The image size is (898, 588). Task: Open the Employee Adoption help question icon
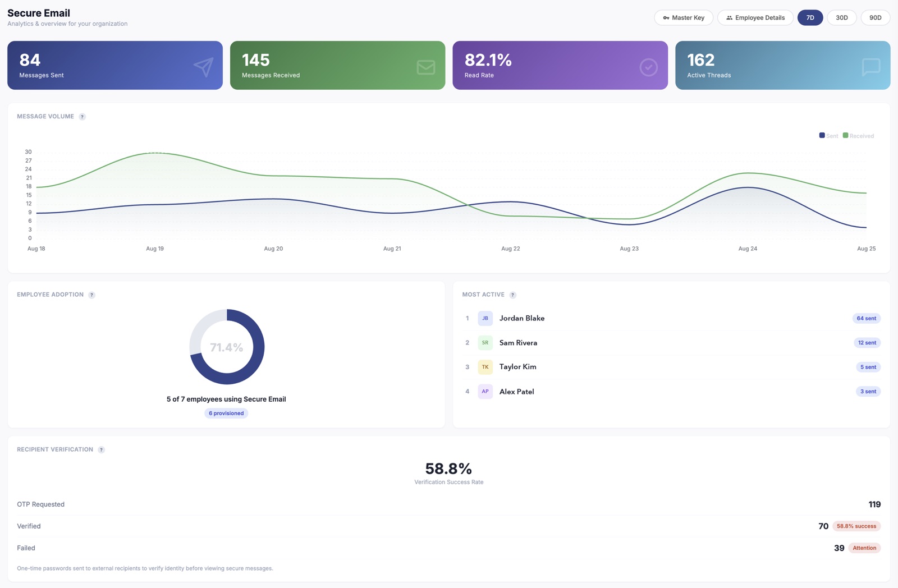click(x=92, y=295)
